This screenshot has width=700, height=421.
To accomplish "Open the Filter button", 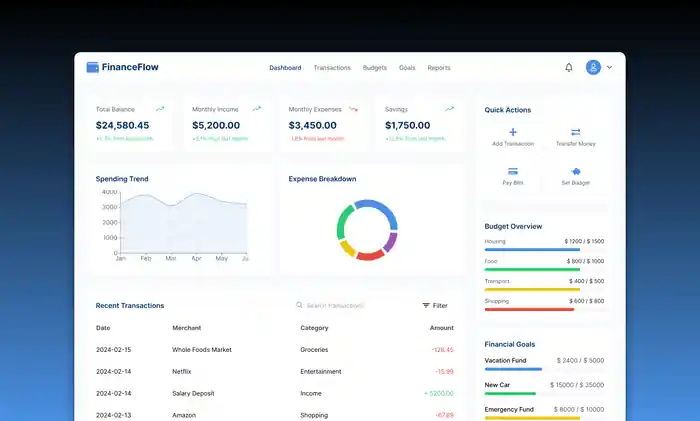I will [435, 305].
